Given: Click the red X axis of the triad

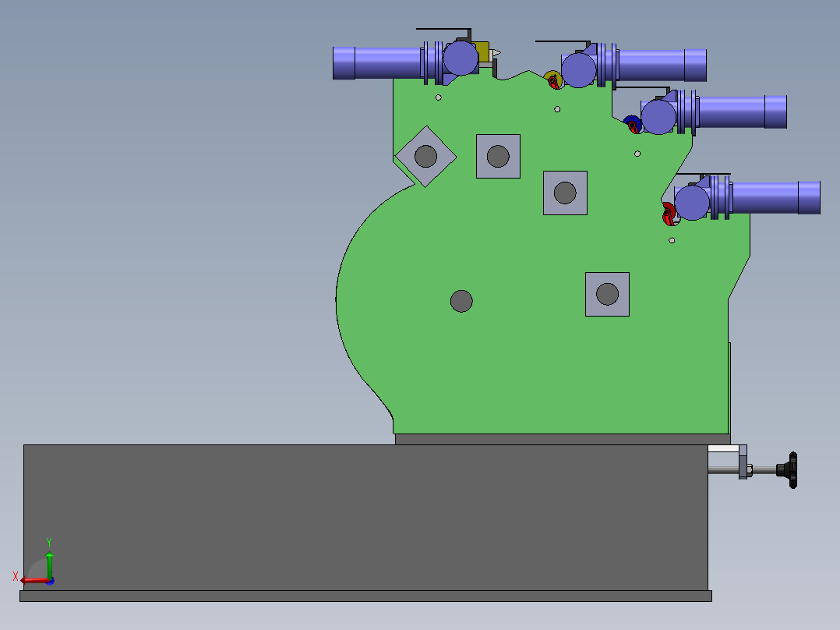Looking at the screenshot, I should (34, 581).
